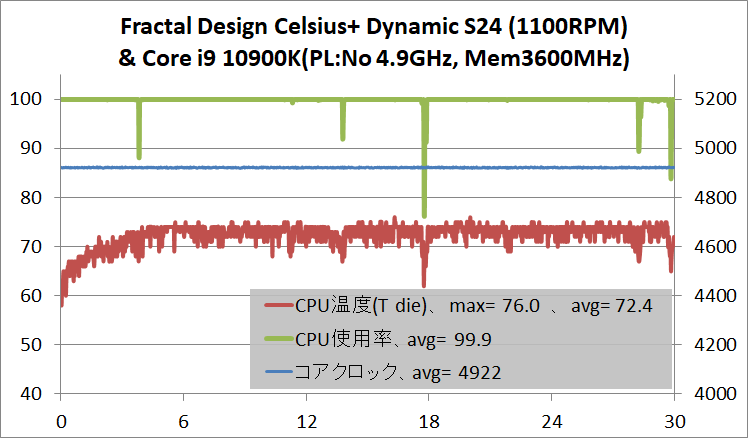The image size is (748, 438).
Task: Click left axis label 70
Action: (31, 247)
